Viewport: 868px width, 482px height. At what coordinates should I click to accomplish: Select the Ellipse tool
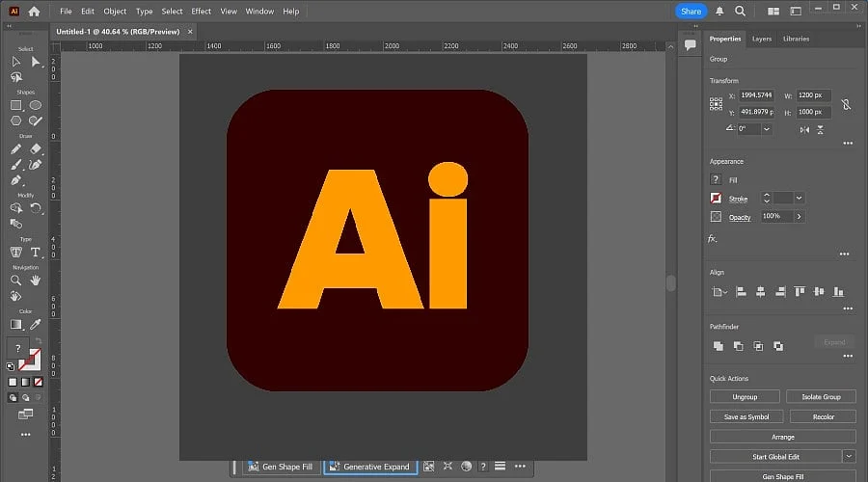pyautogui.click(x=36, y=105)
